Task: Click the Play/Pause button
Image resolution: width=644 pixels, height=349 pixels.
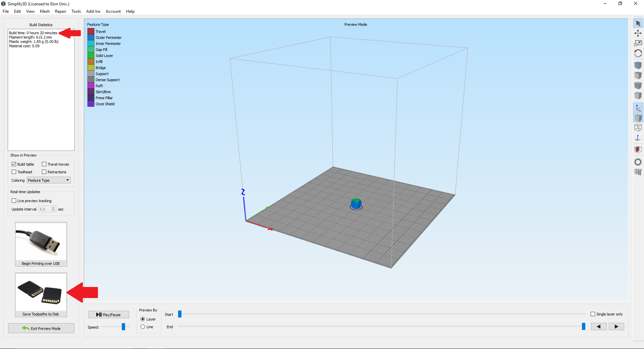Action: pos(109,314)
